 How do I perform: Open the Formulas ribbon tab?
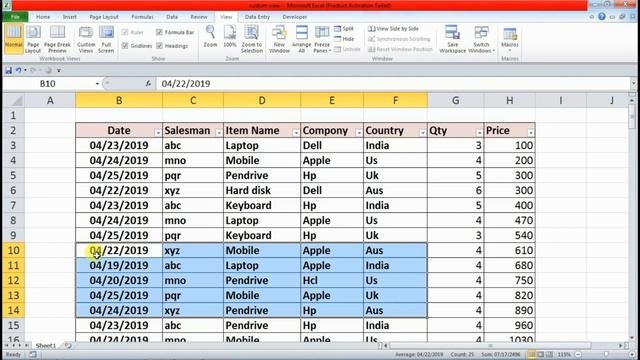pyautogui.click(x=142, y=17)
